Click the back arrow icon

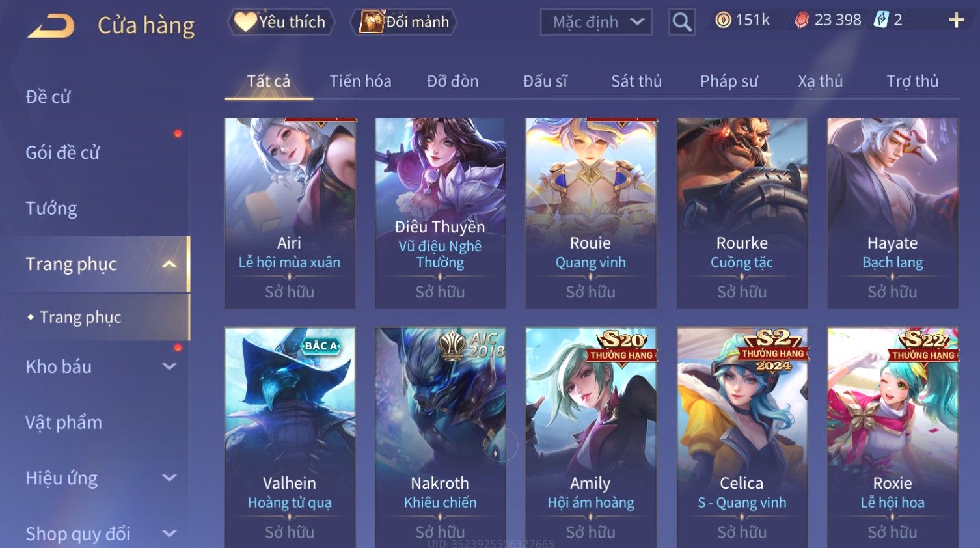click(x=51, y=26)
